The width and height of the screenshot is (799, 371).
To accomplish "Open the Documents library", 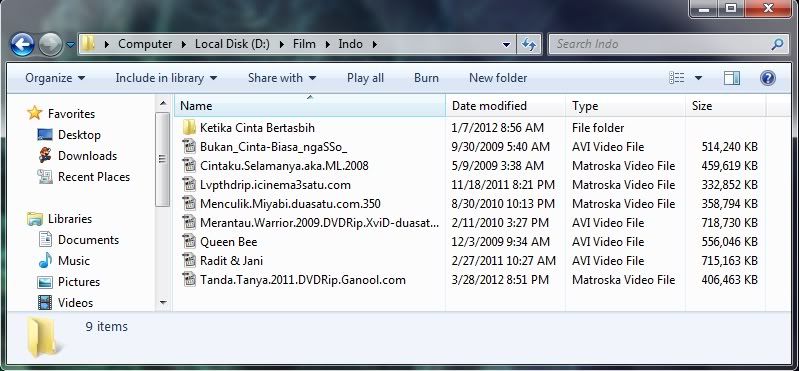I will coord(88,240).
